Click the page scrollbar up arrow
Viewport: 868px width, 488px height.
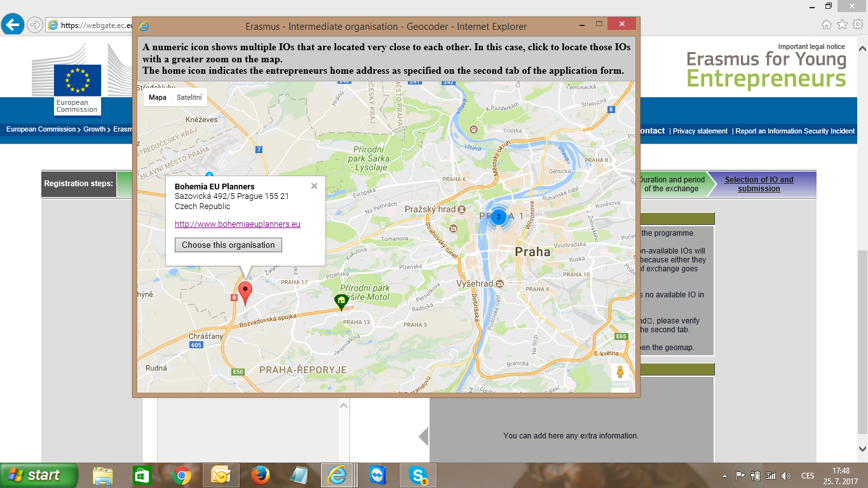(x=862, y=48)
